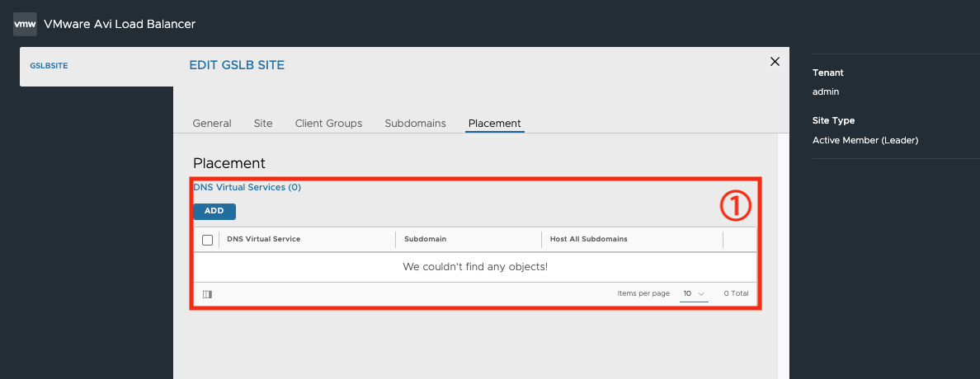Tick the select-all checkbox in table header

(x=208, y=240)
